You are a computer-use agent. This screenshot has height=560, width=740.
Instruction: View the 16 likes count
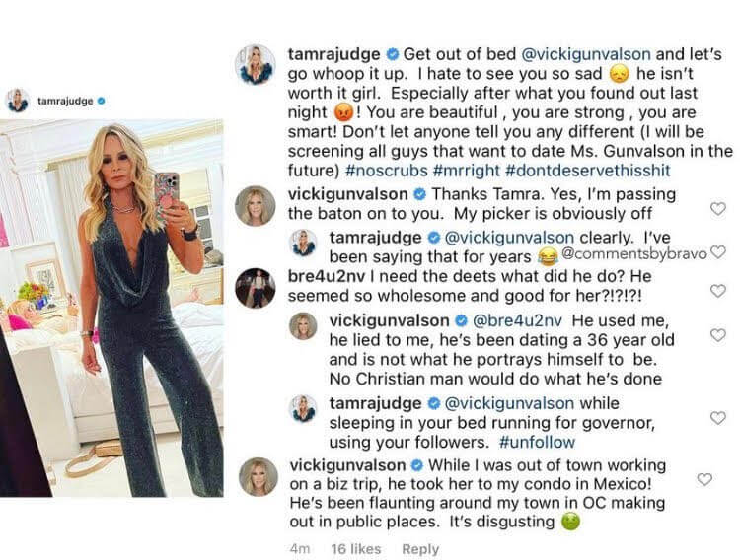pos(356,549)
